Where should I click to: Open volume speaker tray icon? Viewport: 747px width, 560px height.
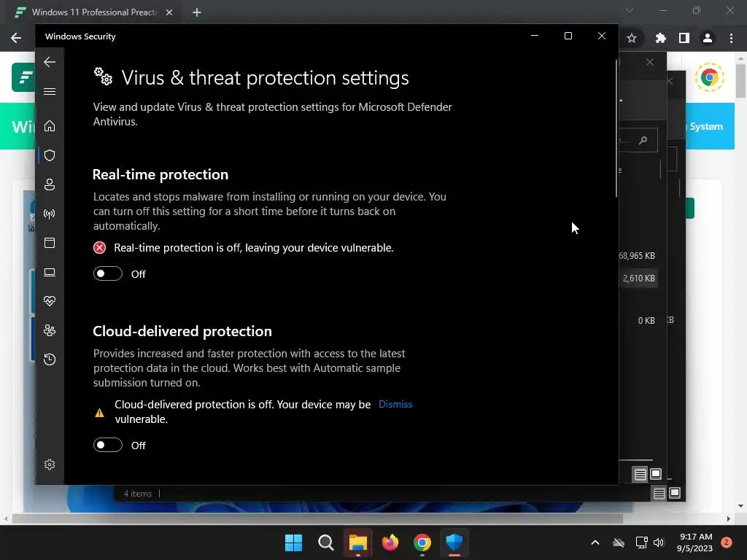[x=659, y=542]
